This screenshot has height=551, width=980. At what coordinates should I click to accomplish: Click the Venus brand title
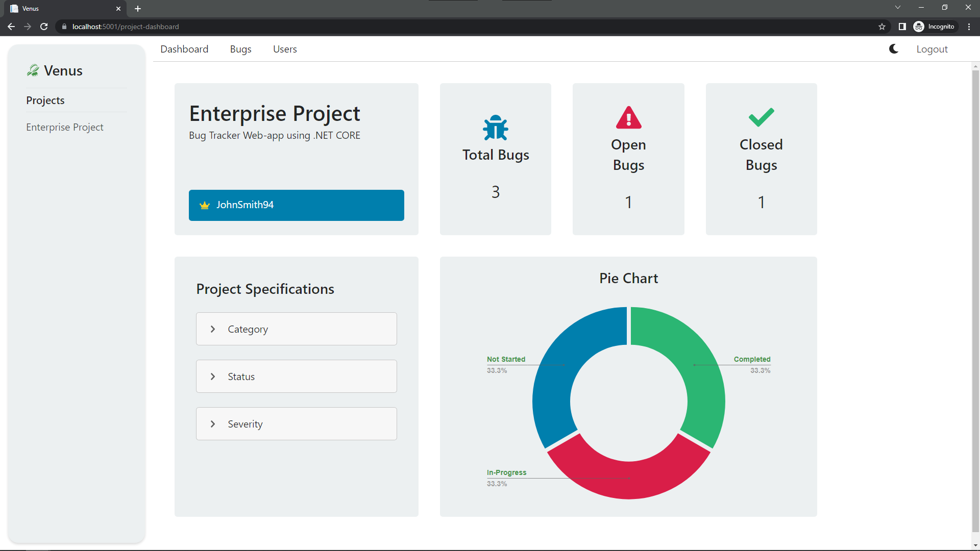click(x=63, y=70)
